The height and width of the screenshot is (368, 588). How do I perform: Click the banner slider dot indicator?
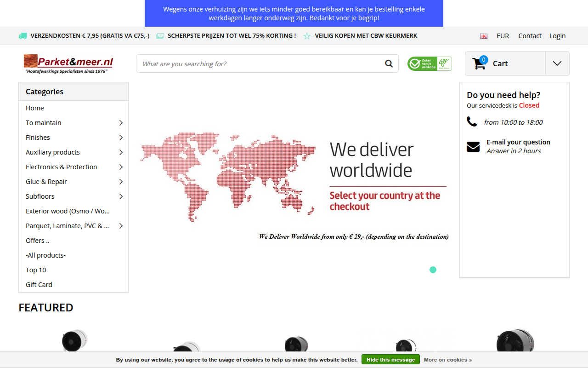433,270
